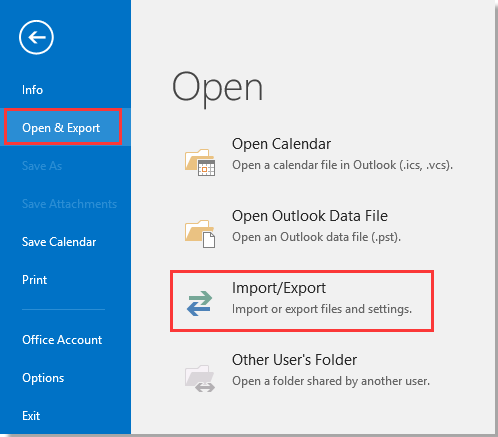498x437 pixels.
Task: Open the Info section
Action: (x=32, y=90)
